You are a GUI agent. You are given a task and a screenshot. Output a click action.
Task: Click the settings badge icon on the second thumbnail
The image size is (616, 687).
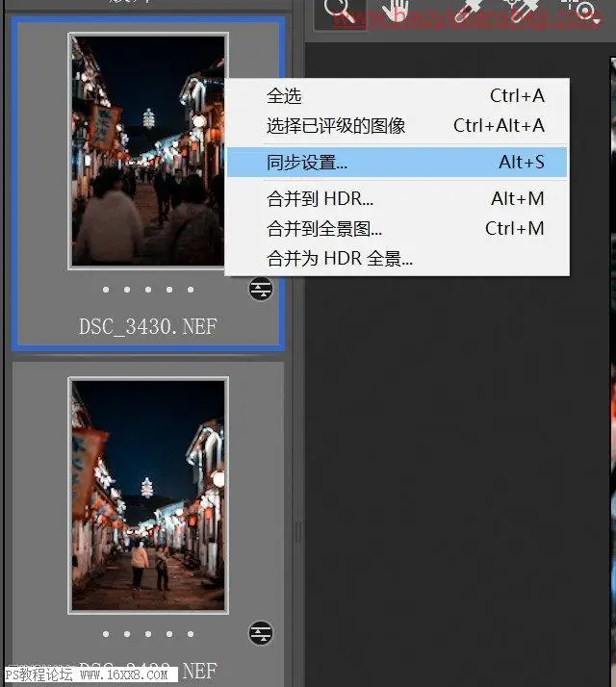pos(261,633)
